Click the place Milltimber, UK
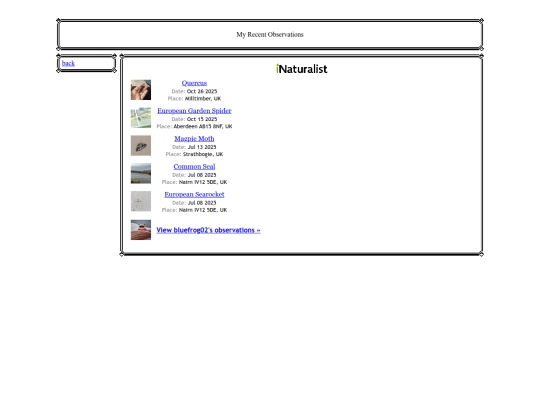 point(203,98)
